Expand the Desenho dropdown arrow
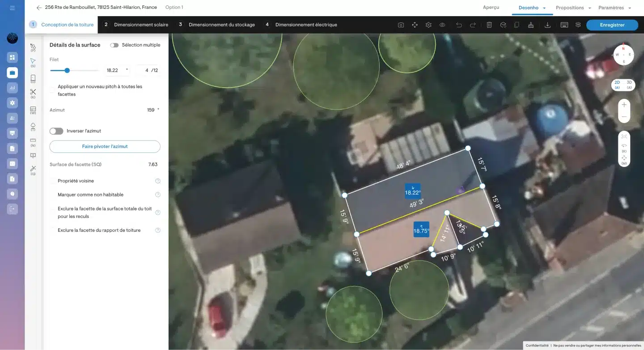Image resolution: width=644 pixels, height=350 pixels. click(544, 8)
